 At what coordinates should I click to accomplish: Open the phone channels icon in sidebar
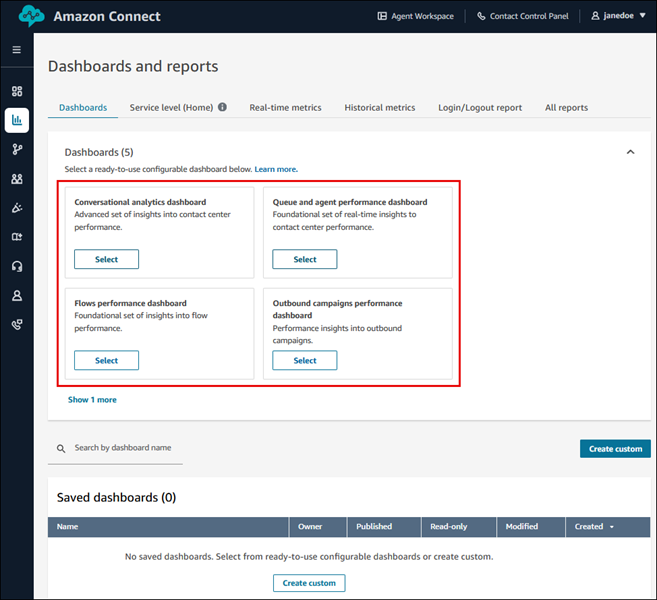click(x=16, y=324)
